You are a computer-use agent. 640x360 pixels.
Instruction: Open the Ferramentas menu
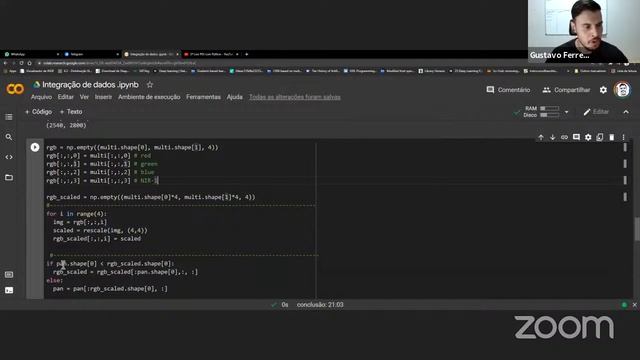point(203,97)
